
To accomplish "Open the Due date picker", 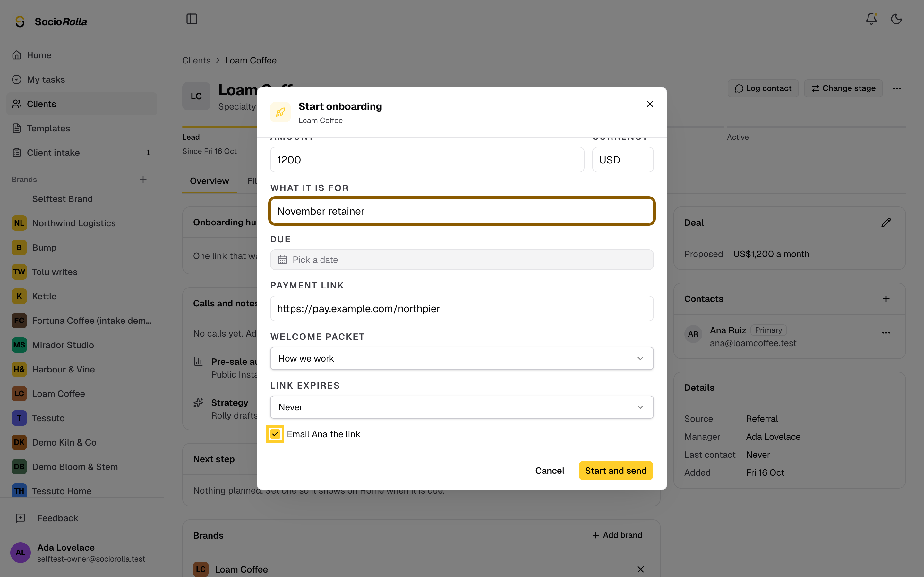I will (462, 260).
